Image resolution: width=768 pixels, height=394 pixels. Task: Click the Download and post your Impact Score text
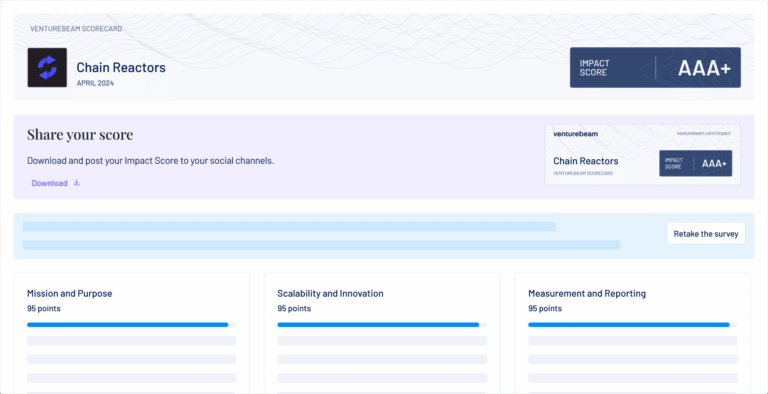coord(150,161)
